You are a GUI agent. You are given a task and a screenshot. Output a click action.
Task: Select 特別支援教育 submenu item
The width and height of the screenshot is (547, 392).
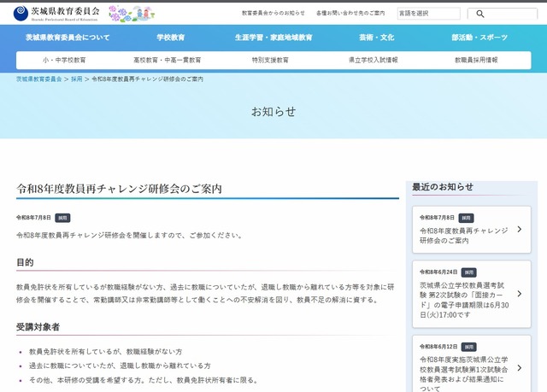[x=270, y=60]
